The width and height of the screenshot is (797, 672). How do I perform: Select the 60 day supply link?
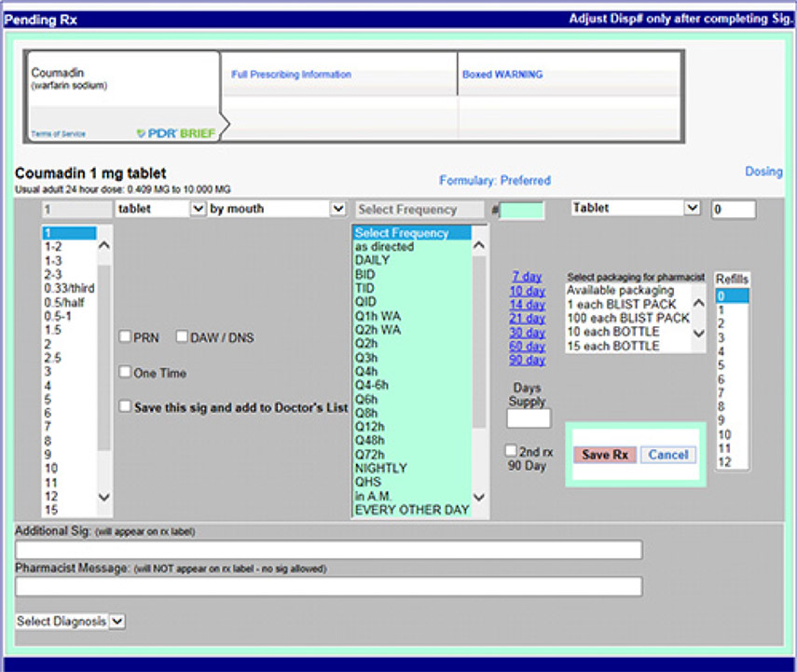pos(527,346)
